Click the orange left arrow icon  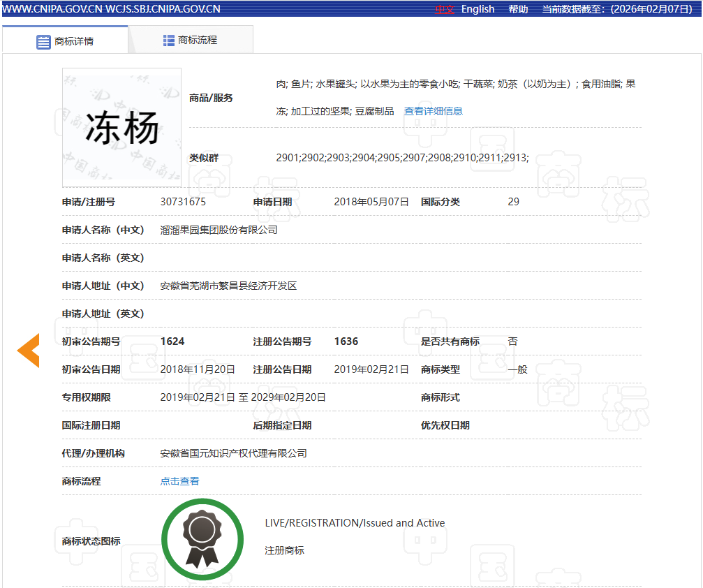point(29,351)
